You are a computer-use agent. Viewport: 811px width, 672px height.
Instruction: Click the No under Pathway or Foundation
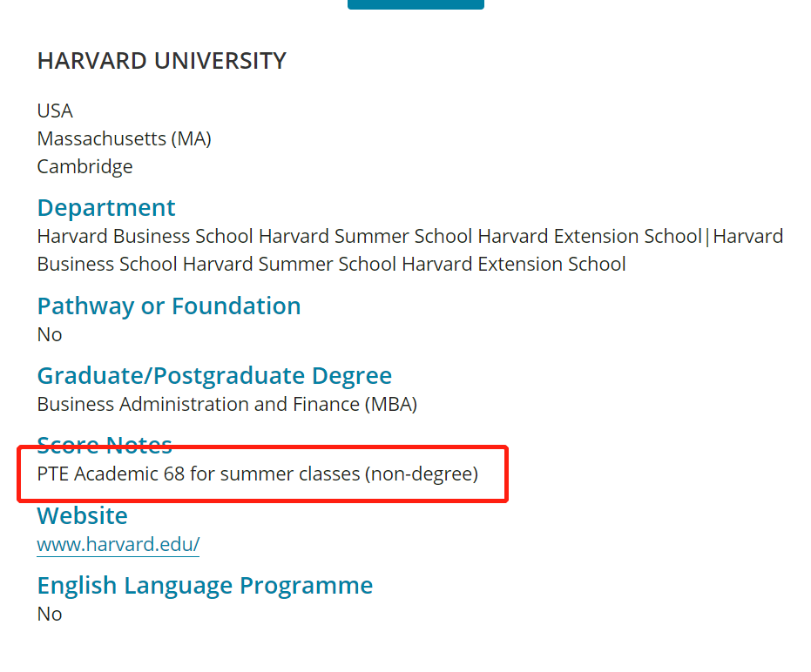(x=50, y=334)
